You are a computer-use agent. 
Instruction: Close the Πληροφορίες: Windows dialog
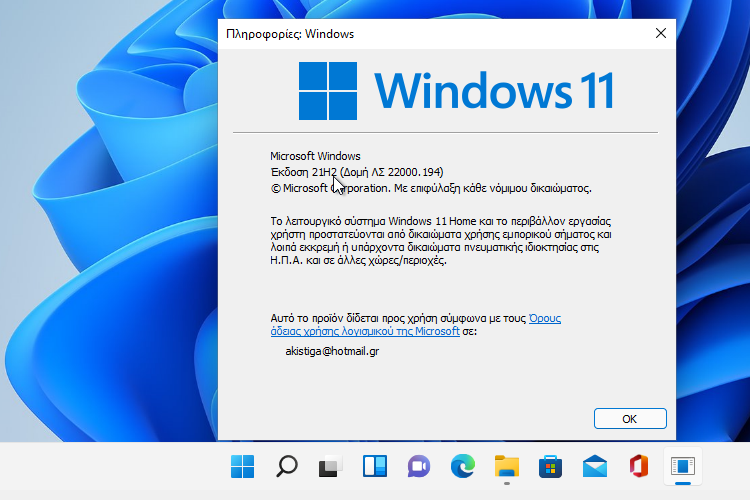tap(661, 33)
